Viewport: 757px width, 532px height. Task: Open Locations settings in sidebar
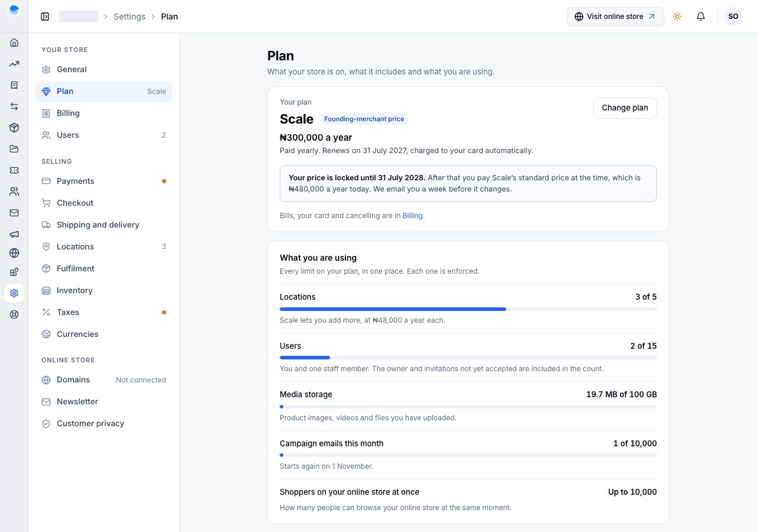click(103, 247)
